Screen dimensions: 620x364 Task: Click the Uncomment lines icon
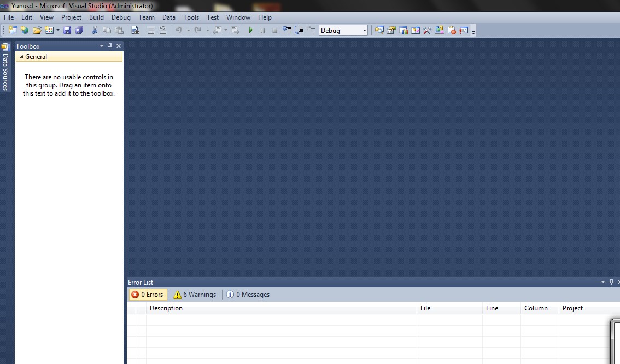tap(162, 31)
